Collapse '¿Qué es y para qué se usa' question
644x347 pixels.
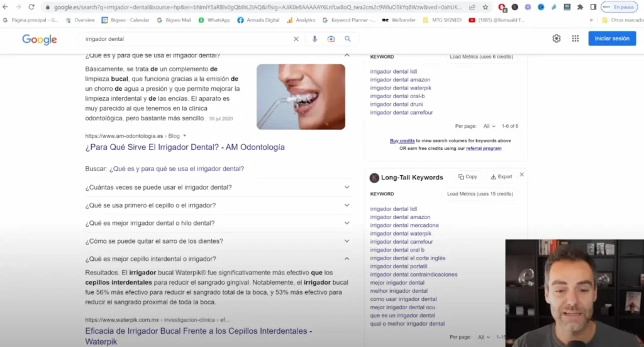(347, 55)
